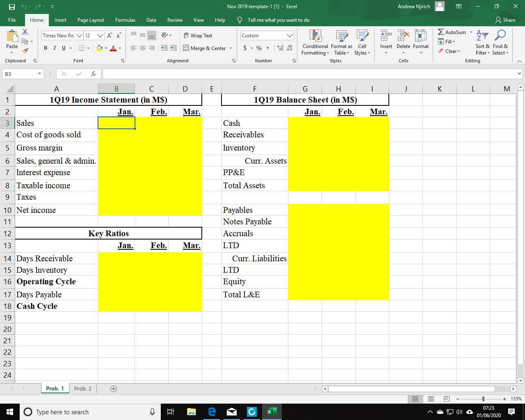Click the Percent Style icon
The image size is (525, 420).
pos(259,48)
